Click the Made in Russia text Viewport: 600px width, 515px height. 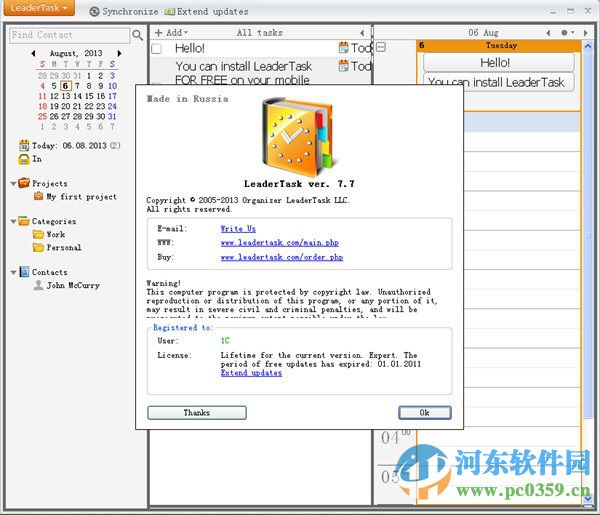coord(188,99)
